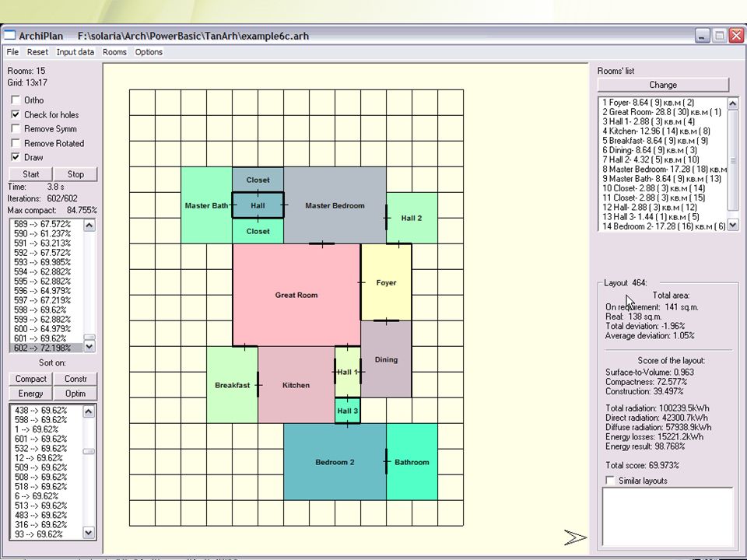The height and width of the screenshot is (560, 747).
Task: Enable Similar layouts checkbox
Action: click(x=610, y=481)
